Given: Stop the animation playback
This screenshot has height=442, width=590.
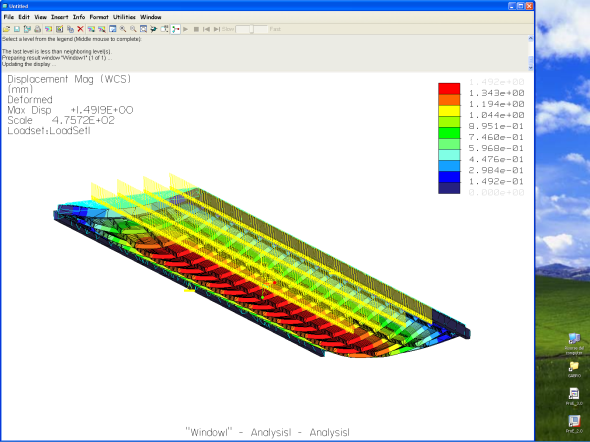Looking at the screenshot, I should pyautogui.click(x=196, y=29).
